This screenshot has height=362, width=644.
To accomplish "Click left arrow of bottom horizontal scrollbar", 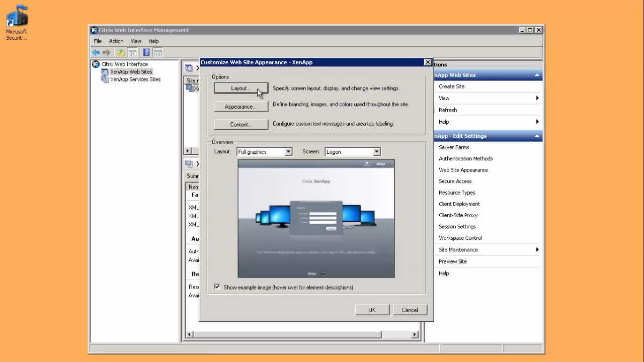I will (189, 334).
